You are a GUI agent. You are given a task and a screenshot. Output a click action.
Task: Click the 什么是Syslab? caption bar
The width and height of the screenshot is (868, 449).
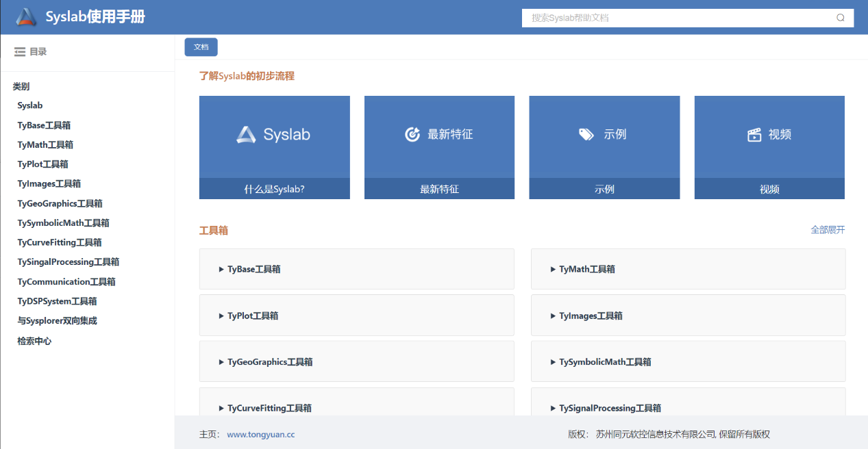click(274, 189)
